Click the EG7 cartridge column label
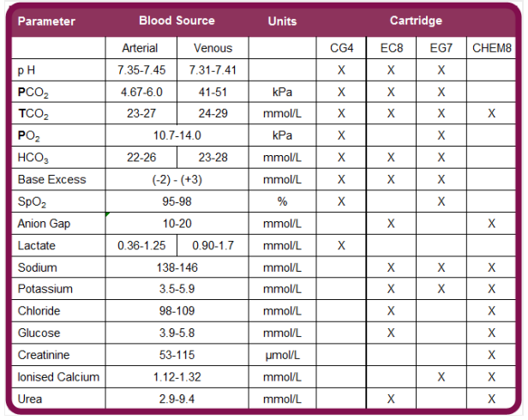This screenshot has width=528, height=420. (x=441, y=48)
